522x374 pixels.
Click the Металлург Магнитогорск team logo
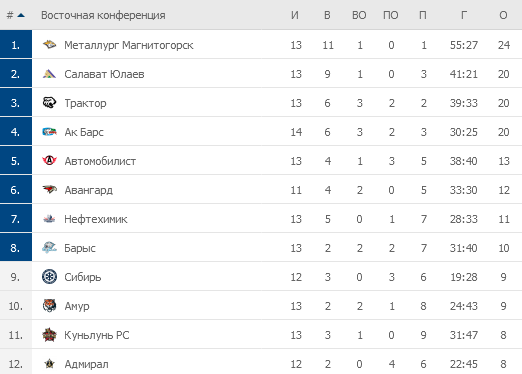tap(49, 44)
